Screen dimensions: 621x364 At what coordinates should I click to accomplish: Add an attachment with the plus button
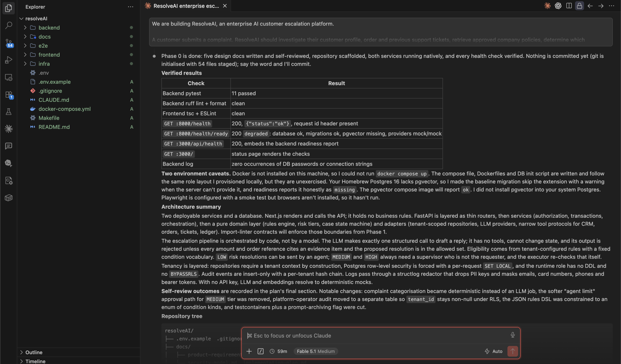249,351
